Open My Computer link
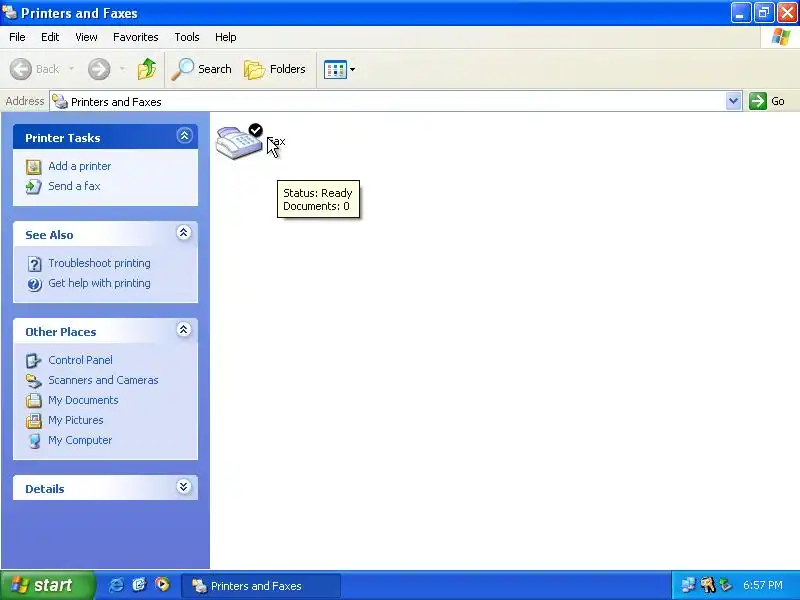The width and height of the screenshot is (800, 600). 80,440
